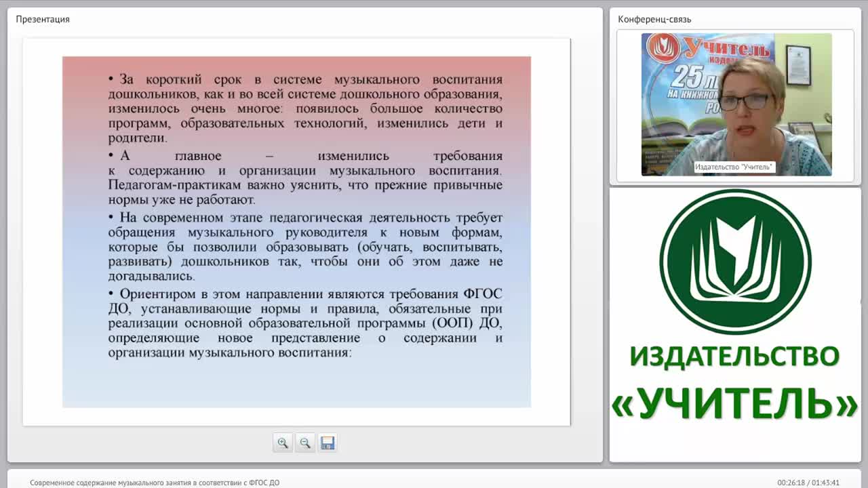Select the Издательство "Учитель" name label on video
The height and width of the screenshot is (488, 868).
click(734, 167)
